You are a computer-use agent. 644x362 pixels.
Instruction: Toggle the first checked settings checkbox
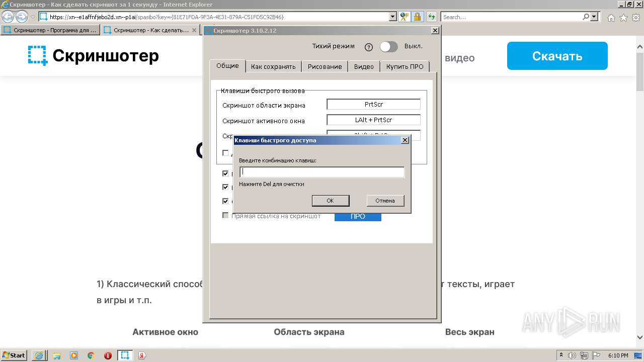tap(225, 173)
